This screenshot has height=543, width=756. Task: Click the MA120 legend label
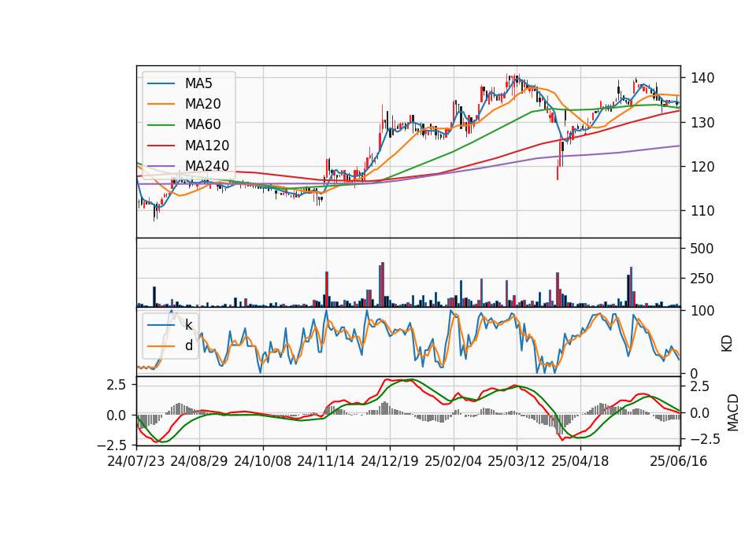point(207,146)
